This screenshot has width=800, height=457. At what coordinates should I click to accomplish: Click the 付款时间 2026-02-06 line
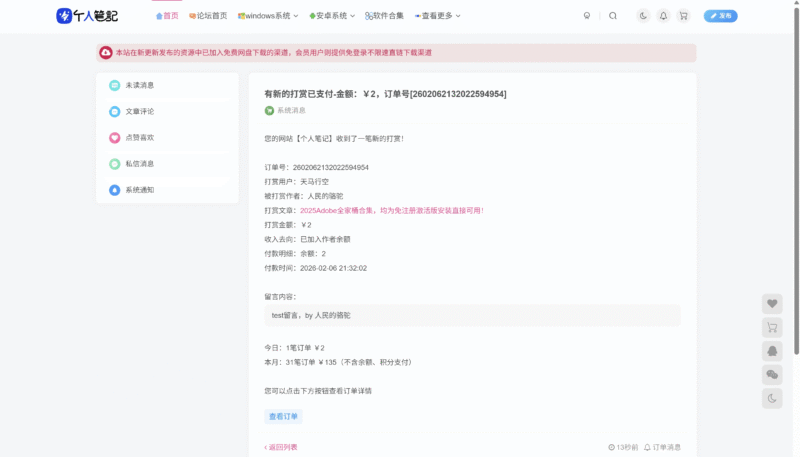315,268
